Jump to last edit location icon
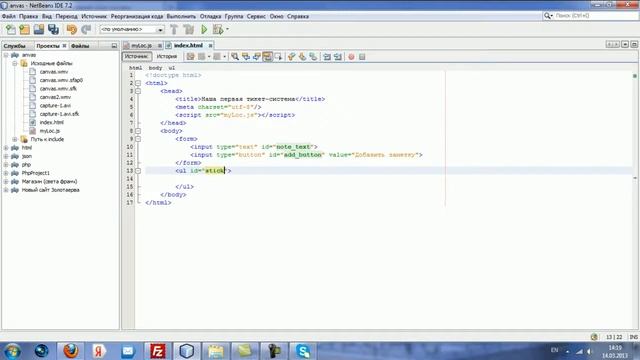This screenshot has height=360, width=640. point(191,57)
